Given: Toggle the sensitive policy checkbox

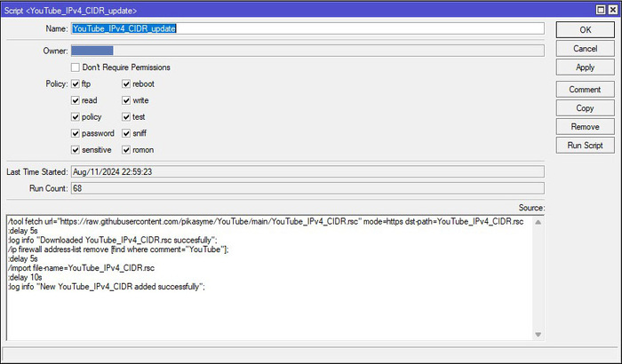Looking at the screenshot, I should (76, 150).
